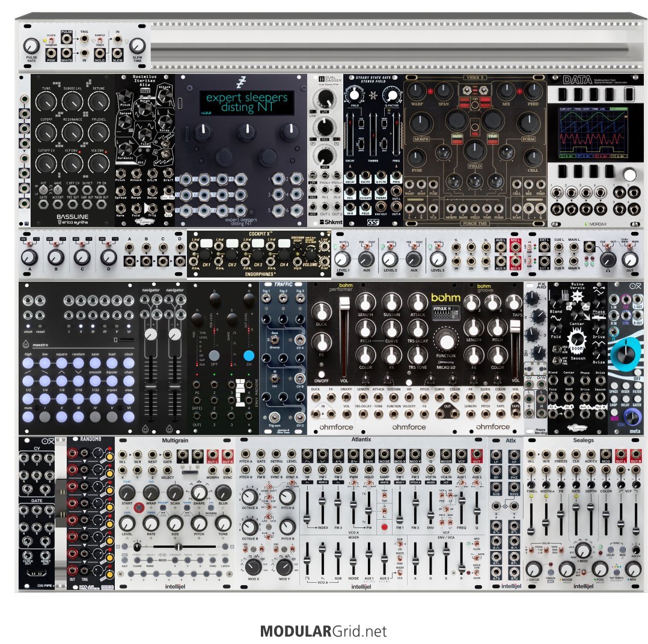Click the headphone level knob
Viewport: 648px width, 644px height.
pos(608,260)
